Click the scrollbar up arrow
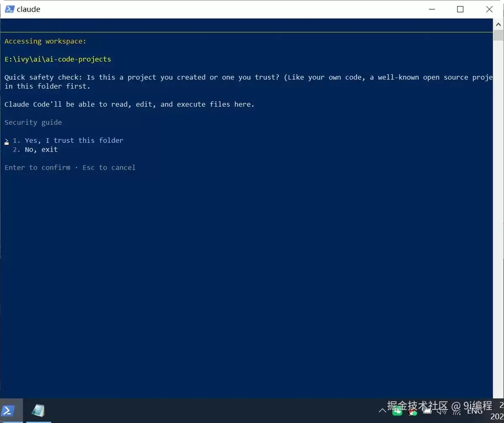Screen dimensions: 504x423 click(x=498, y=26)
